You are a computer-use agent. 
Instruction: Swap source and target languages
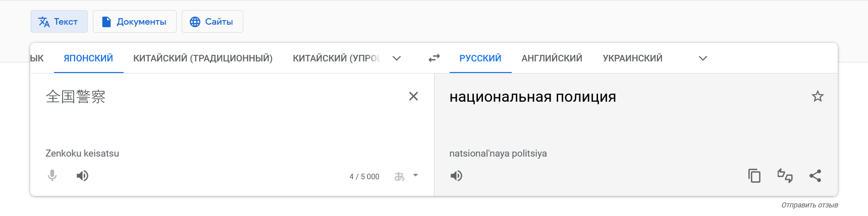point(434,58)
